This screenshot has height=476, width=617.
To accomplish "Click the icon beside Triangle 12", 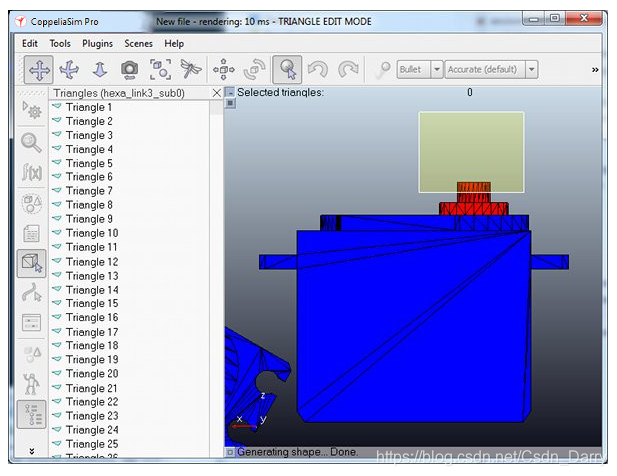I will coord(57,260).
